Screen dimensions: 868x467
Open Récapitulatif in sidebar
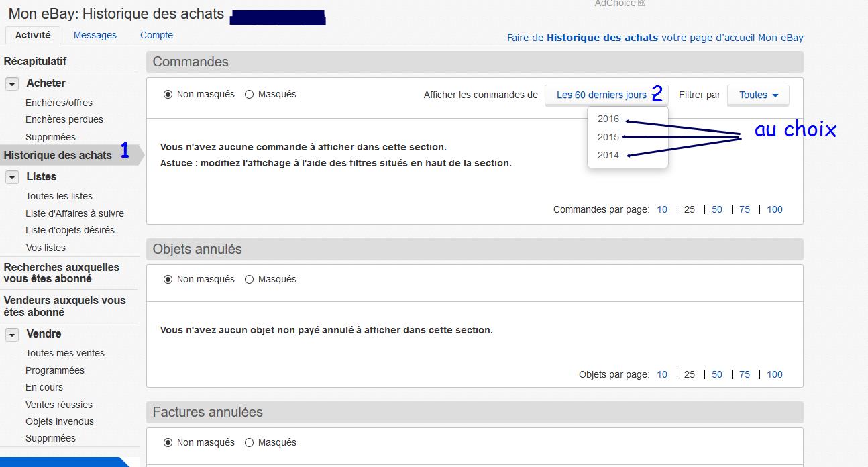(x=35, y=61)
